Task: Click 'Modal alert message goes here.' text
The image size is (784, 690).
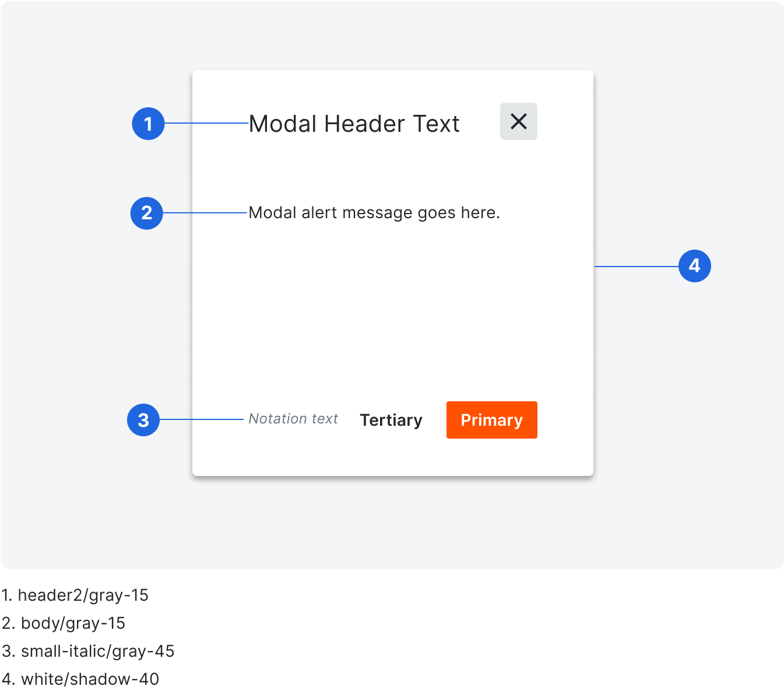Action: (x=374, y=213)
